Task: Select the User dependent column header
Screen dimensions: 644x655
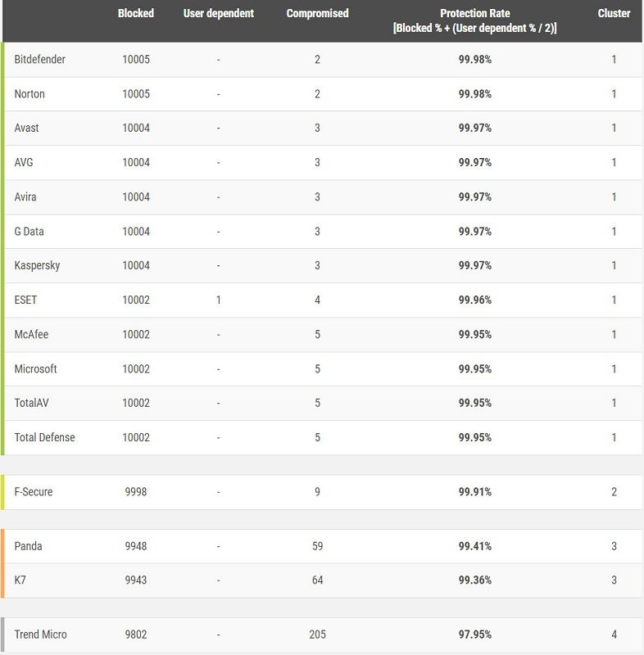Action: coord(219,13)
